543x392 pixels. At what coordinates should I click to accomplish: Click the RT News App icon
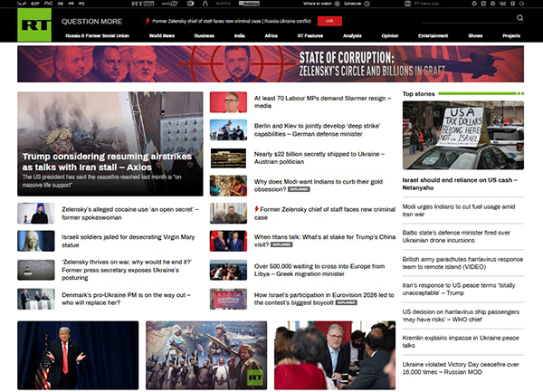point(407,4)
